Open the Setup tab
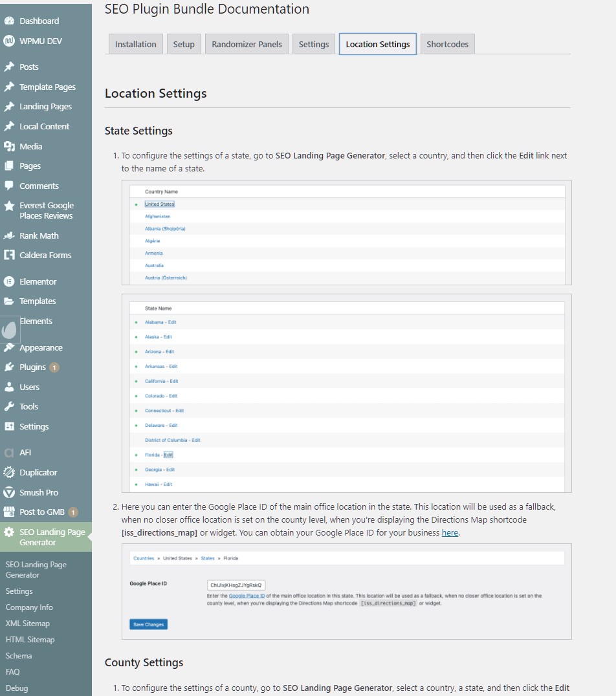Viewport: 616px width, 696px height. coord(184,45)
